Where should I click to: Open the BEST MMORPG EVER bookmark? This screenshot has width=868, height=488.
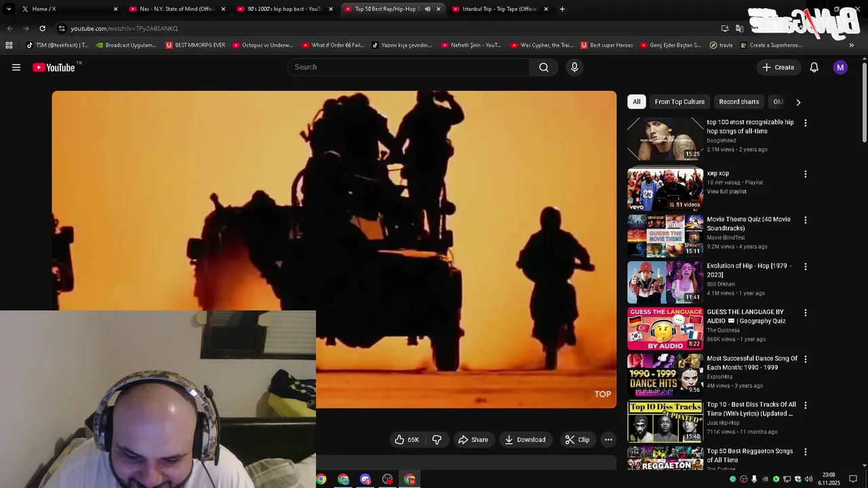pyautogui.click(x=195, y=45)
